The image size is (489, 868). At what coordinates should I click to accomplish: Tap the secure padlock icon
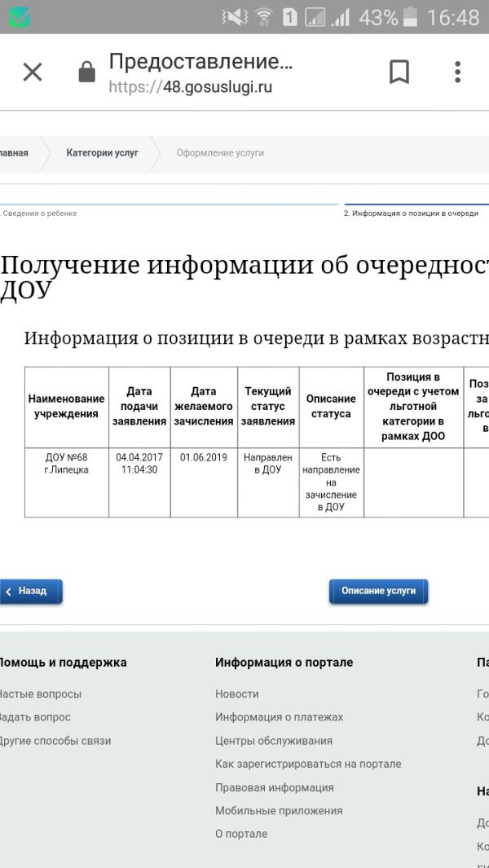86,73
